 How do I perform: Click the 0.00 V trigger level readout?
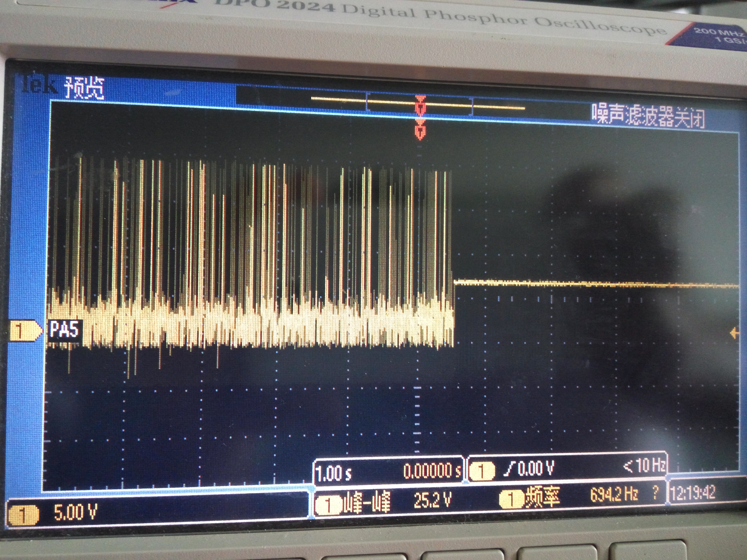(536, 468)
